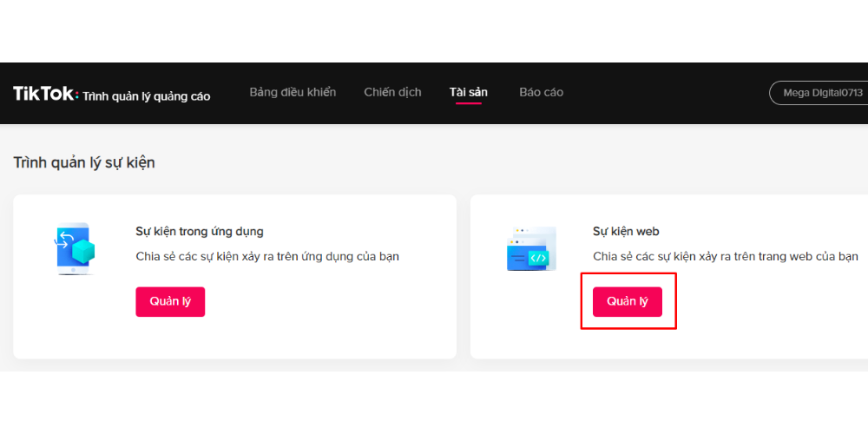Select the Tài sản tab
Viewport: 868px width, 434px height.
click(x=469, y=93)
